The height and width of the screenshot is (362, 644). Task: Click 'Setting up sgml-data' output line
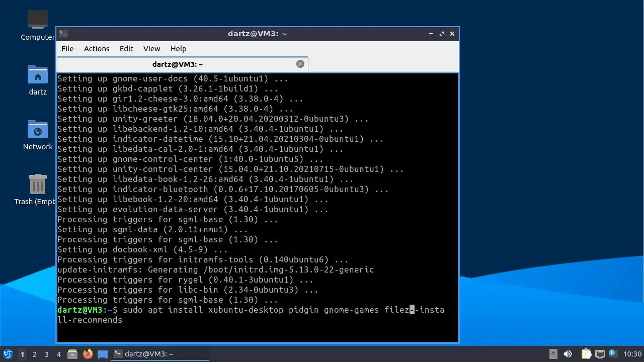click(x=152, y=229)
